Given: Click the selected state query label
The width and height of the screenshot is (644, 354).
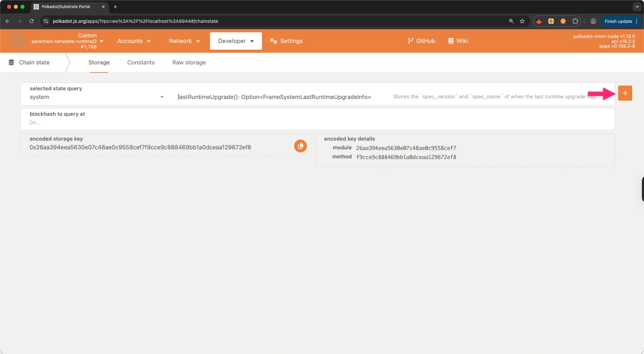Looking at the screenshot, I should (56, 89).
